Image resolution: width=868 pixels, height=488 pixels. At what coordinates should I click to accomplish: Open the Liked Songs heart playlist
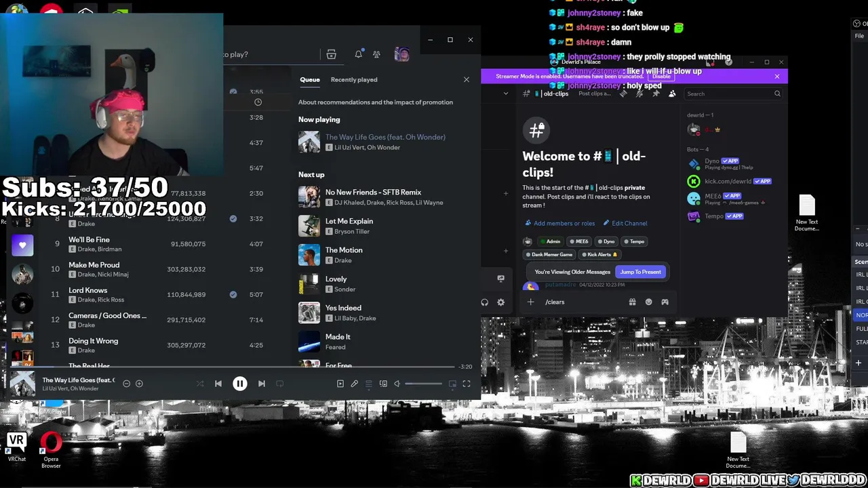click(22, 245)
